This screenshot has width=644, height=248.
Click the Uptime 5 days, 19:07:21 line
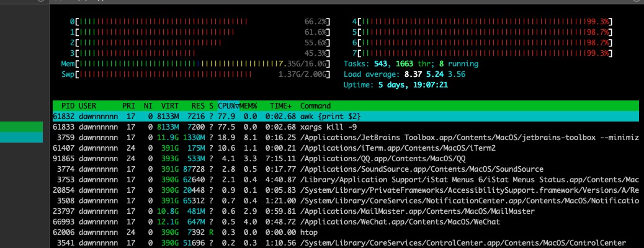tap(396, 85)
